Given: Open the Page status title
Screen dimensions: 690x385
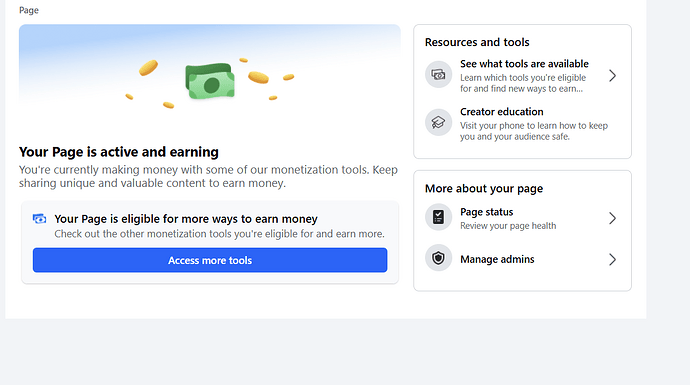Looking at the screenshot, I should pos(487,212).
